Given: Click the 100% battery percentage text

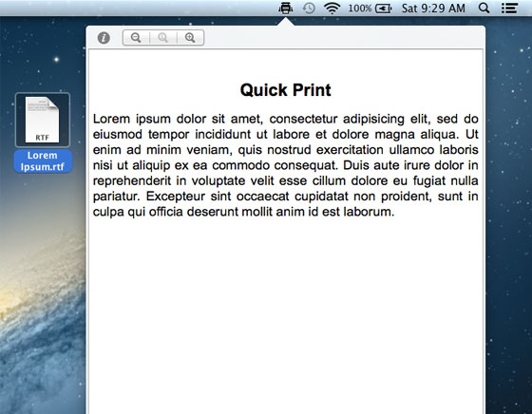Looking at the screenshot, I should tap(360, 9).
